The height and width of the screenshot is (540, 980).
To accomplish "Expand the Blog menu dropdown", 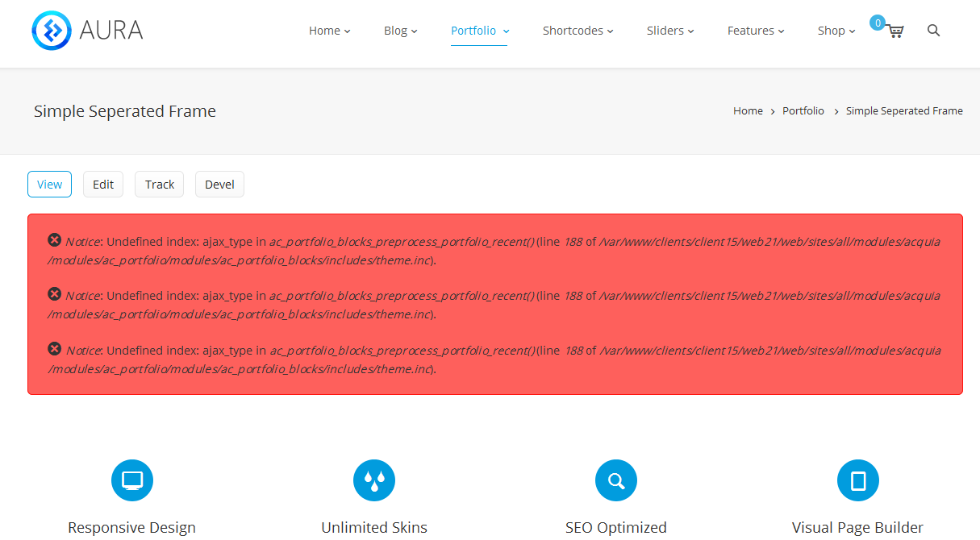I will [400, 31].
